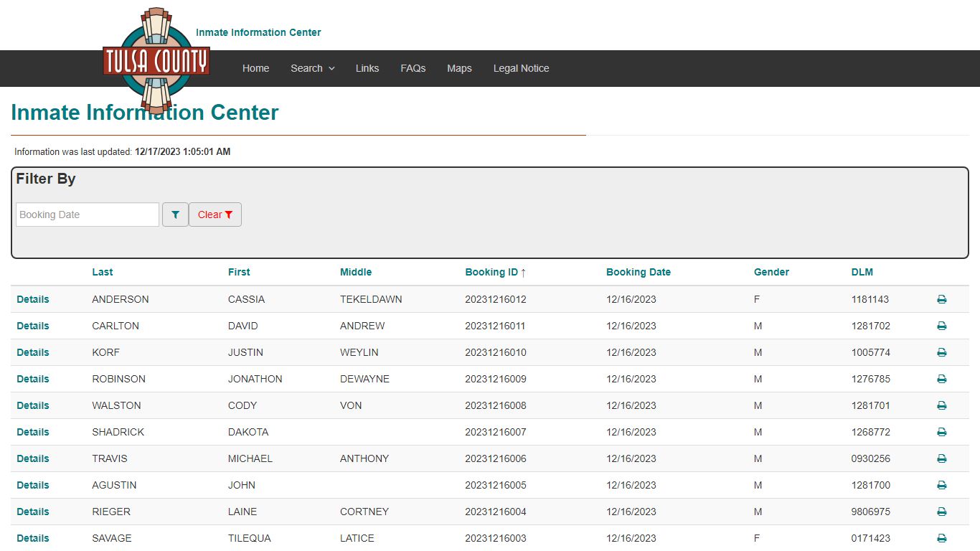Select first name JONATHON
The height and width of the screenshot is (551, 980).
255,379
